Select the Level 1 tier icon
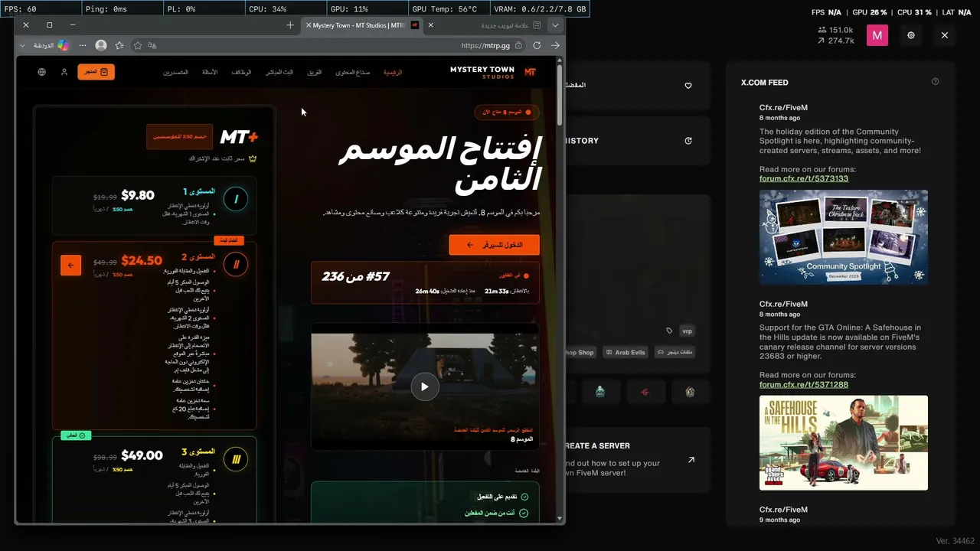980x551 pixels. pos(236,199)
